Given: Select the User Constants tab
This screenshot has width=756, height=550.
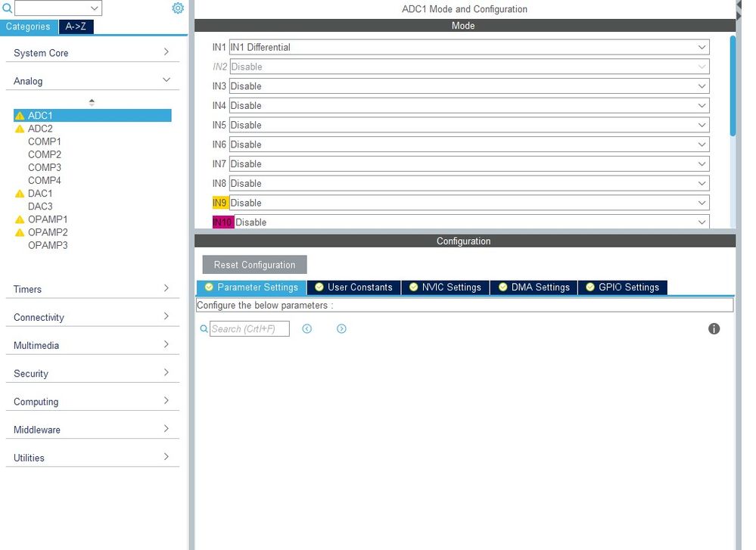Looking at the screenshot, I should click(x=353, y=287).
